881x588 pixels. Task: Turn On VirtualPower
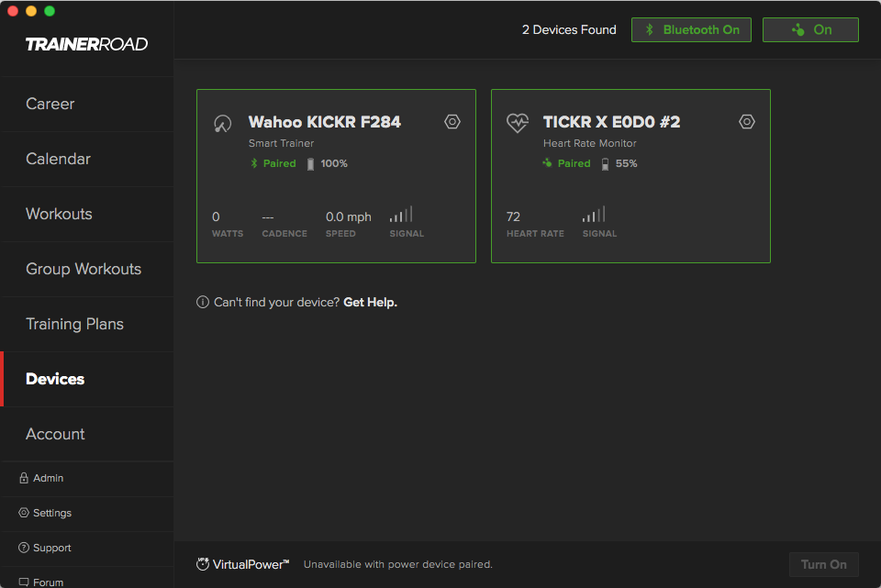point(824,564)
